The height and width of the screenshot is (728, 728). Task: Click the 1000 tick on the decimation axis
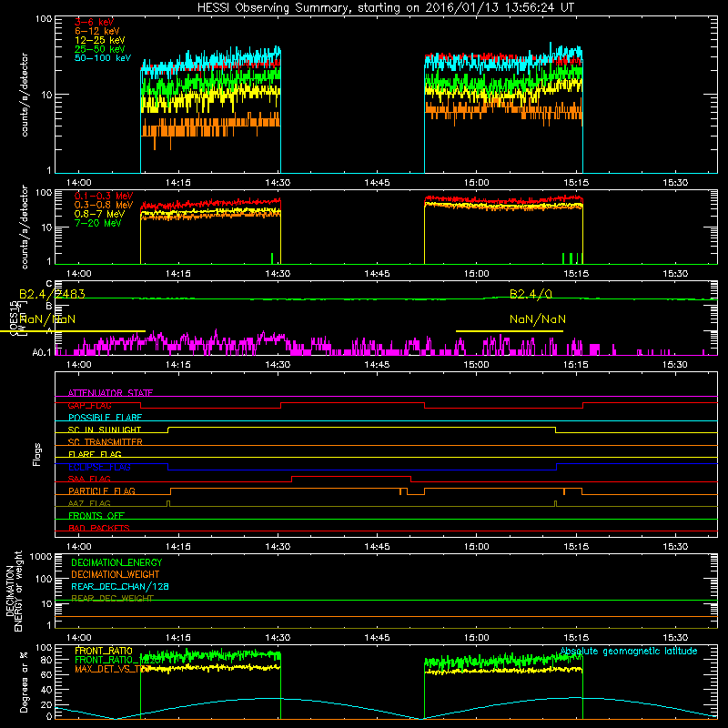(41, 556)
